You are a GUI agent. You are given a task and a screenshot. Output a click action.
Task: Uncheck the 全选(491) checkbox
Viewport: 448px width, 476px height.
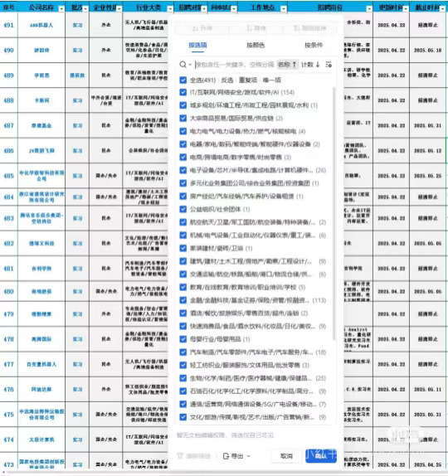pyautogui.click(x=183, y=80)
